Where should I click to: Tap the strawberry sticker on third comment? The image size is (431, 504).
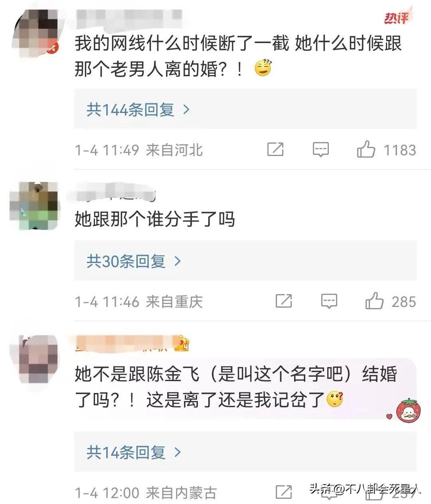coord(408,410)
